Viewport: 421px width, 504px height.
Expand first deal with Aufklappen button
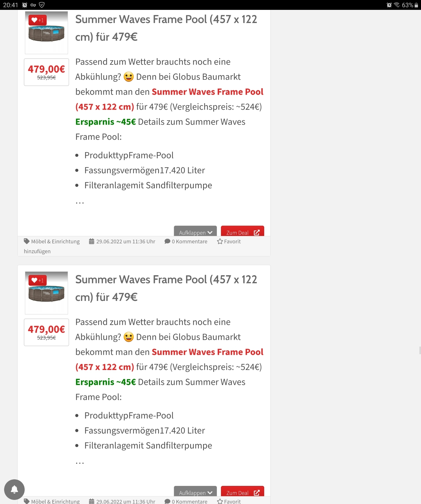(195, 232)
